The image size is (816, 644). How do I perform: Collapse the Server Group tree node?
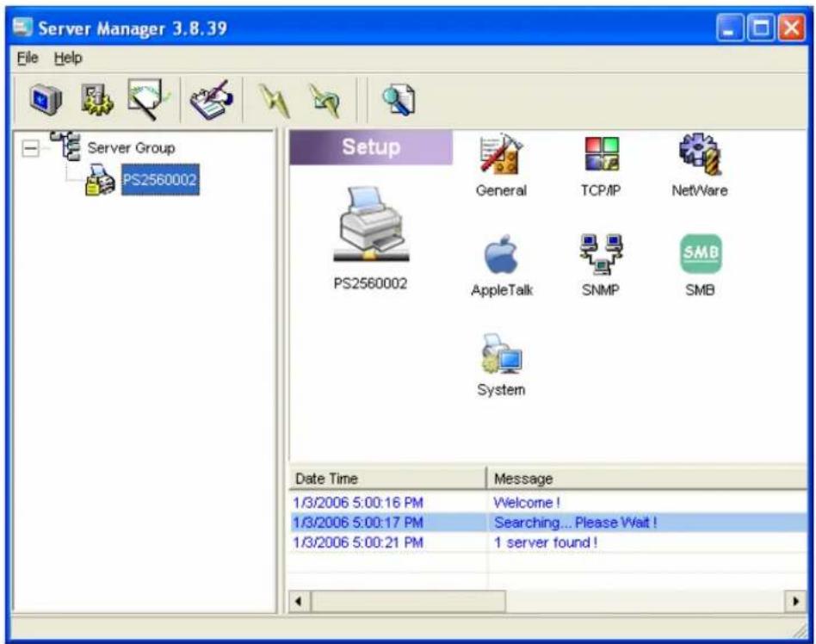[x=31, y=148]
